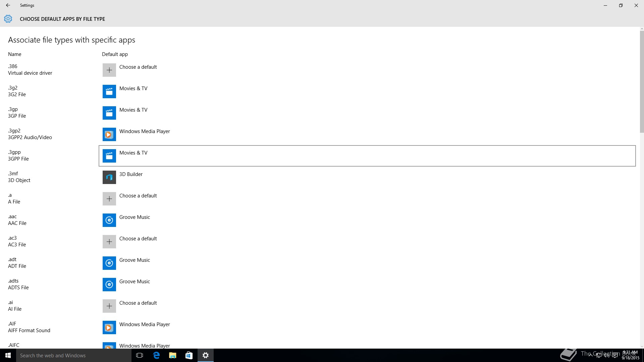Click the 'A File' description text
The height and width of the screenshot is (362, 644).
pyautogui.click(x=14, y=202)
